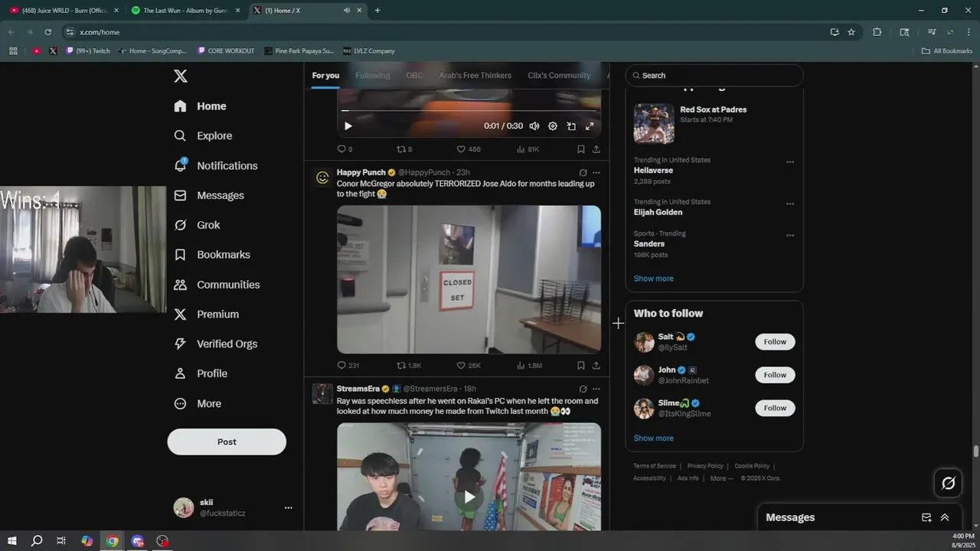Expand the Messages drawer

(x=945, y=517)
